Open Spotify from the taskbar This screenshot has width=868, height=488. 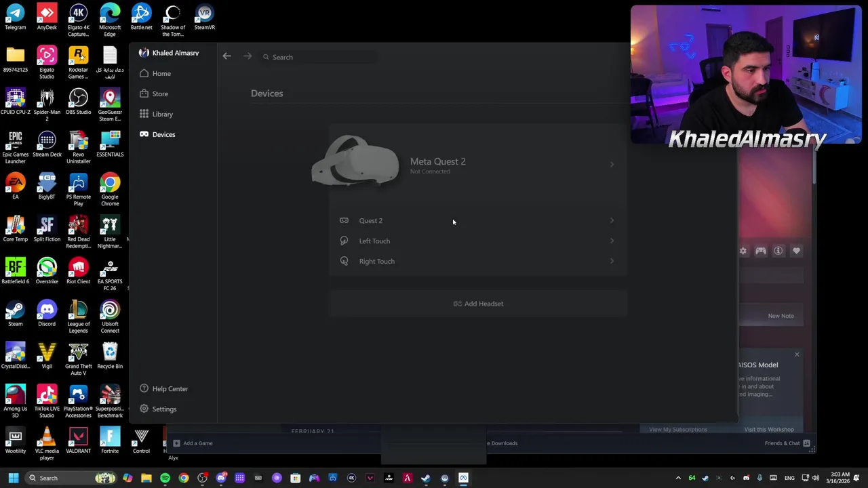(x=165, y=478)
